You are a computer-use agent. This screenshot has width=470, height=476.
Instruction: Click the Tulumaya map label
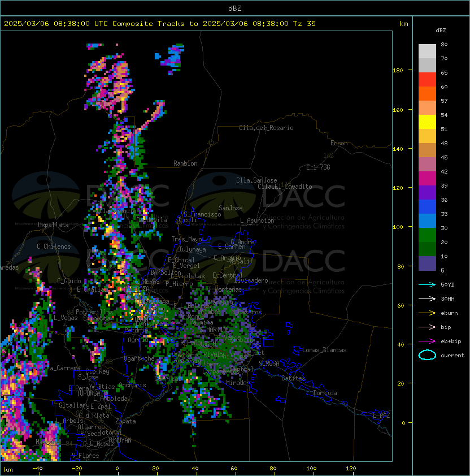click(193, 249)
